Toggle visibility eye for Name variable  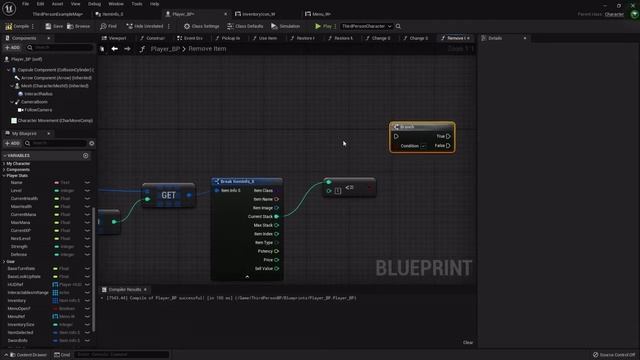87,182
